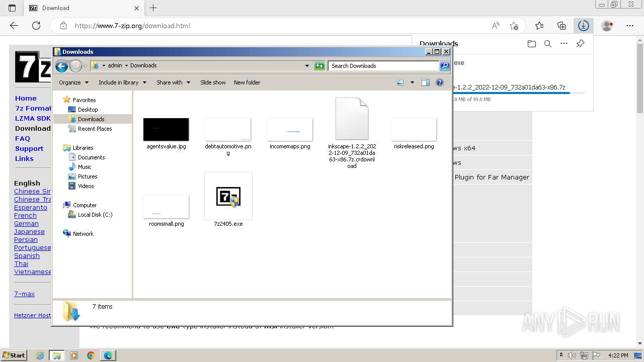Pin the Downloads flyout panel
The width and height of the screenshot is (644, 362).
(580, 44)
